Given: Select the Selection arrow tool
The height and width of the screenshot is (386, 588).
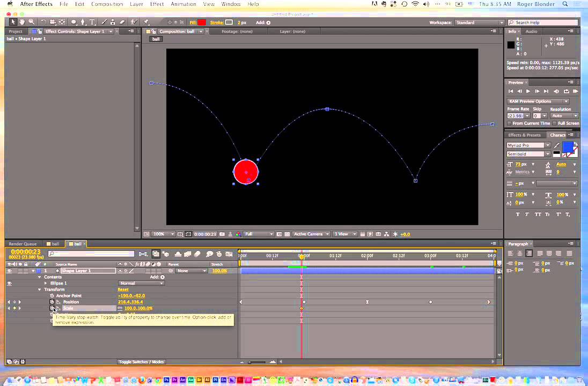Looking at the screenshot, I should click(x=13, y=22).
